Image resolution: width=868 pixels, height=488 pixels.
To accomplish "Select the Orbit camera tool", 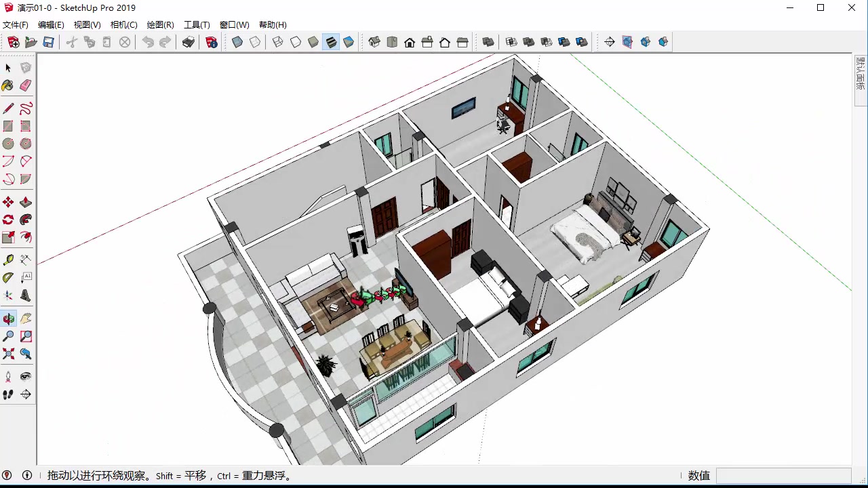I will (8, 319).
